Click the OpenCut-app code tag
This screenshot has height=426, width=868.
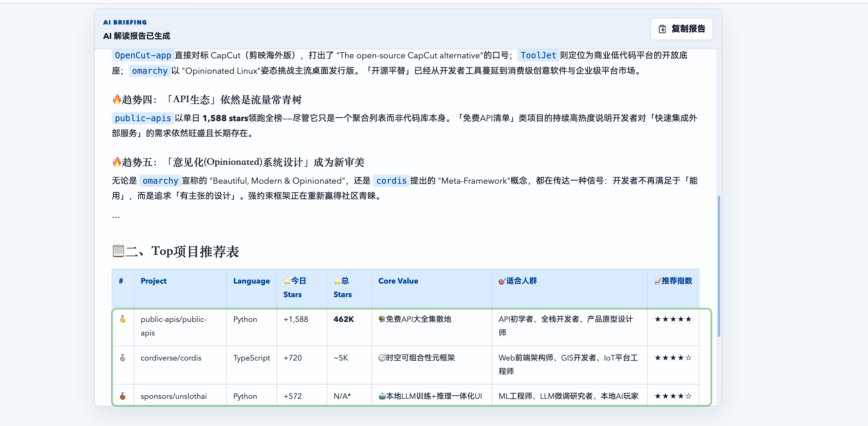pyautogui.click(x=143, y=55)
